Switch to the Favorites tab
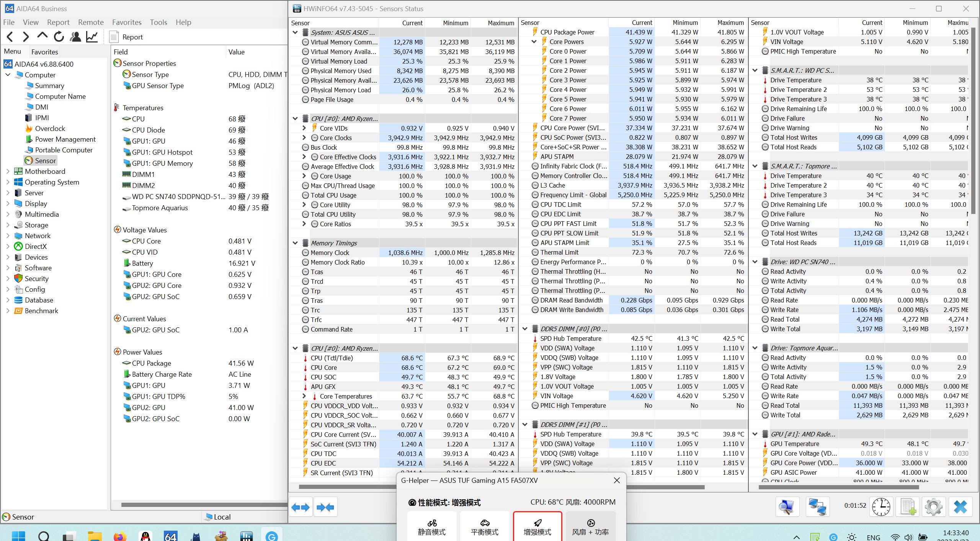Screen dimensions: 980x541 tap(44, 52)
